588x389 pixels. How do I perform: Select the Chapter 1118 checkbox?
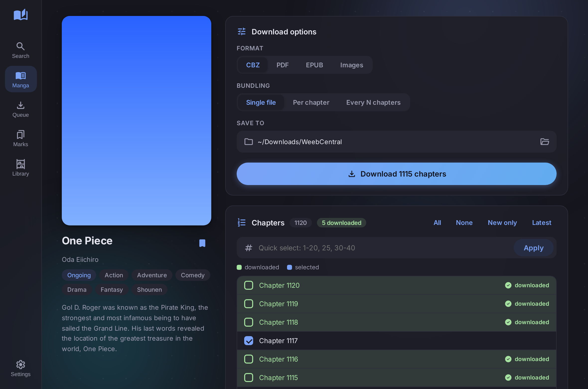(x=249, y=322)
